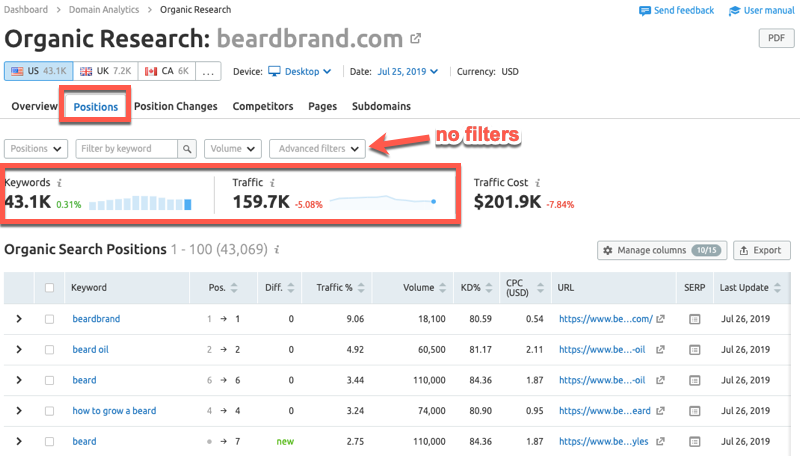Viewport: 800px width, 456px height.
Task: Click the Send feedback chat icon
Action: [x=645, y=11]
